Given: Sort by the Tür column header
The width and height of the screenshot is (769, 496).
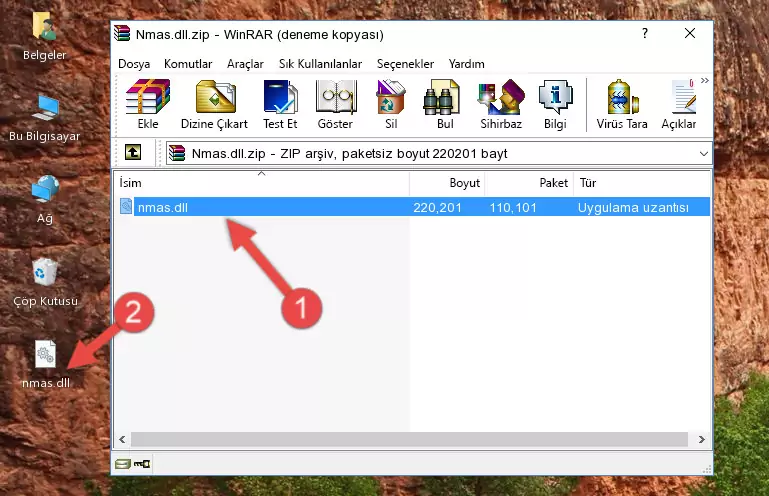Looking at the screenshot, I should click(x=641, y=183).
